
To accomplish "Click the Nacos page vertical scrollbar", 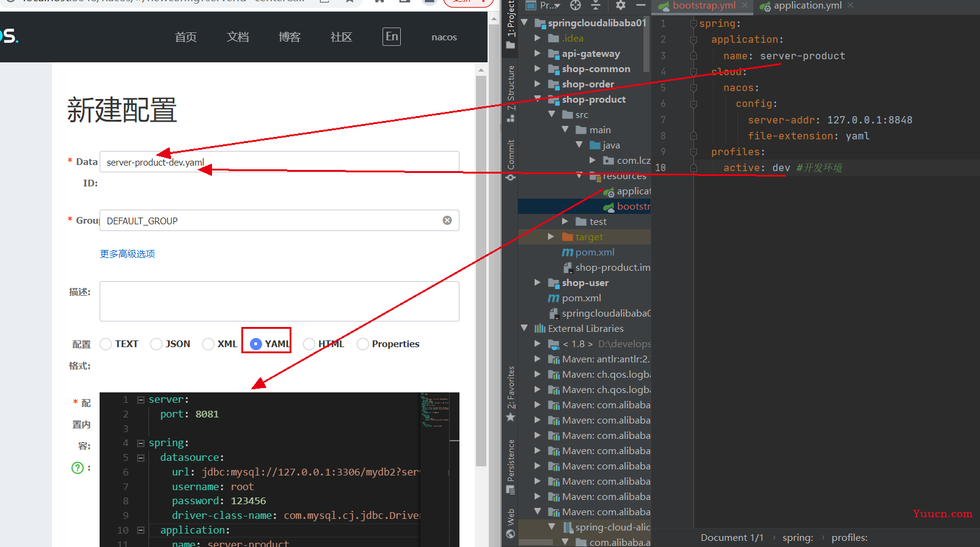I will point(481,271).
